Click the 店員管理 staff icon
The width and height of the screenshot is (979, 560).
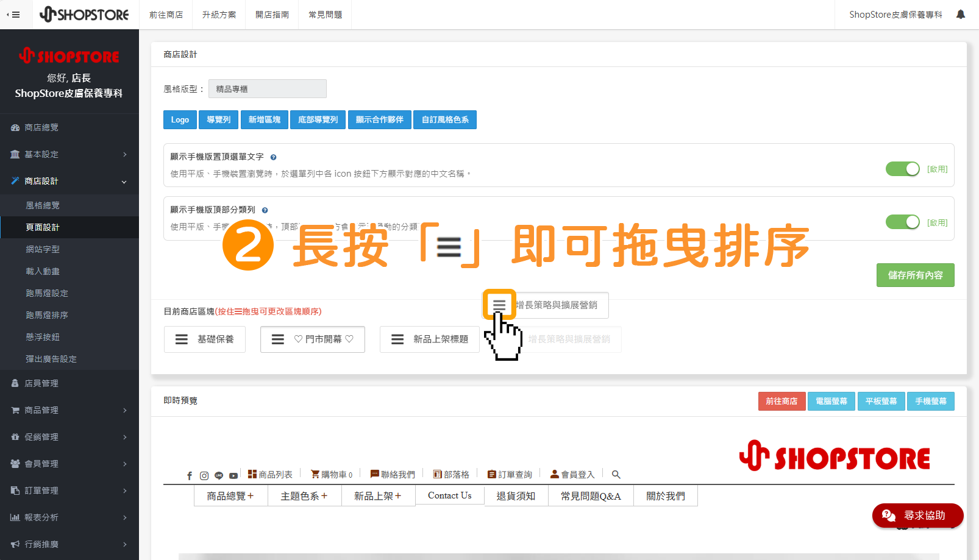[15, 383]
